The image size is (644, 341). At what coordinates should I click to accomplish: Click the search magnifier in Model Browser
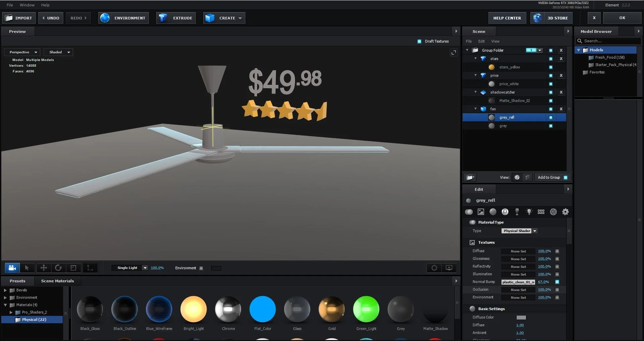[580, 41]
